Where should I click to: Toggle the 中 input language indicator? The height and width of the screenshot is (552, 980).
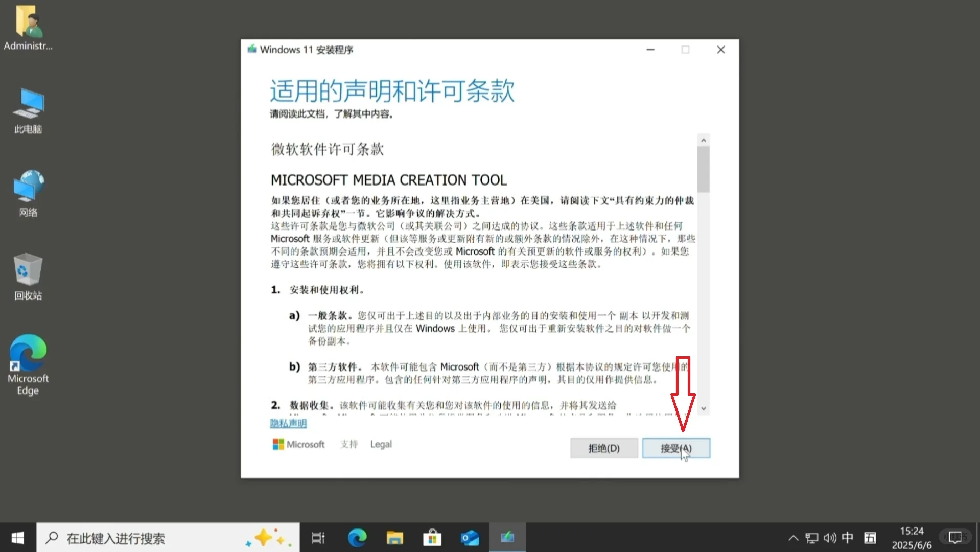pyautogui.click(x=847, y=537)
